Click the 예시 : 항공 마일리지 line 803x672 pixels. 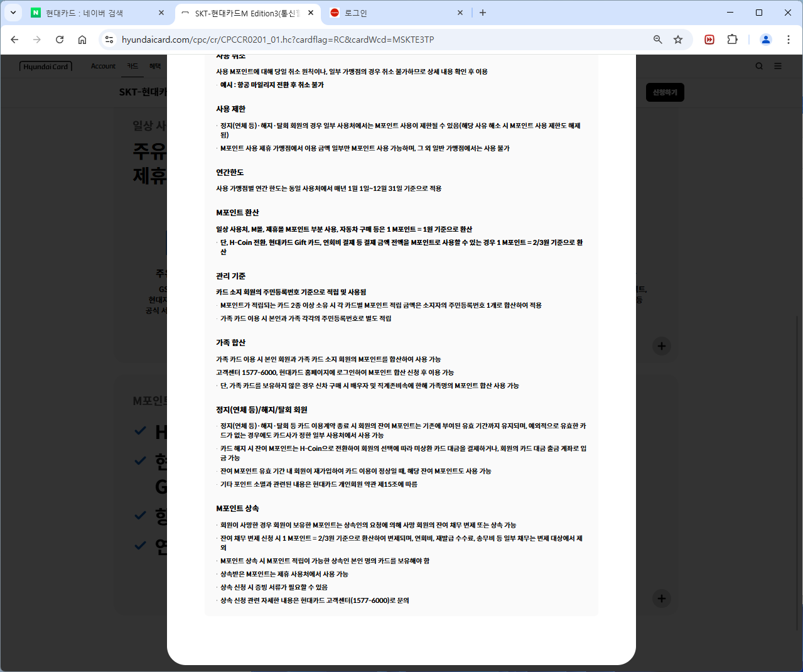(x=272, y=85)
